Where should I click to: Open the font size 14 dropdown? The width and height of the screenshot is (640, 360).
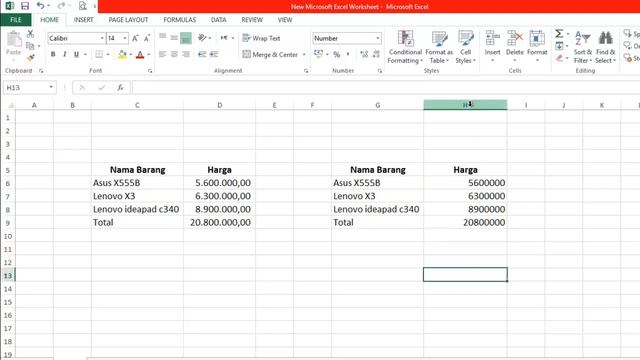[125, 38]
